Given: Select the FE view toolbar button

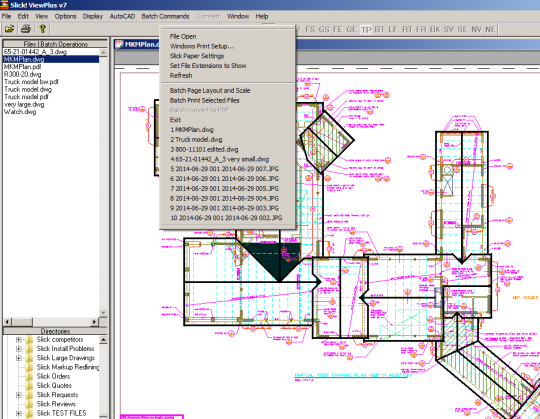Looking at the screenshot, I should (x=338, y=30).
